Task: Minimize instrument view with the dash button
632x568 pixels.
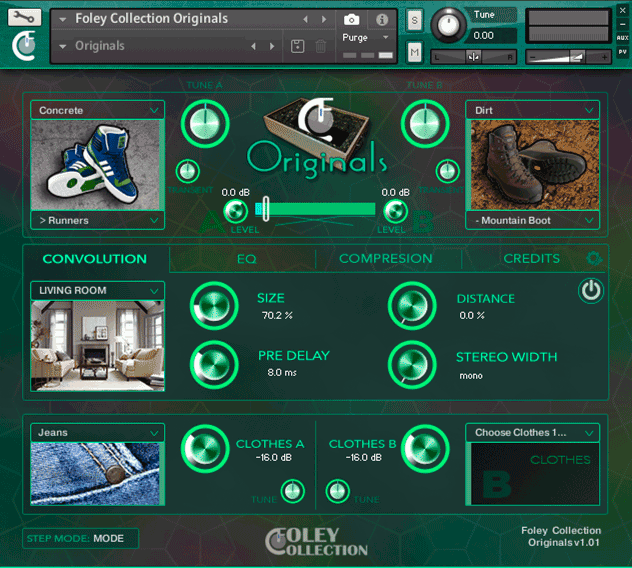Action: [x=622, y=24]
